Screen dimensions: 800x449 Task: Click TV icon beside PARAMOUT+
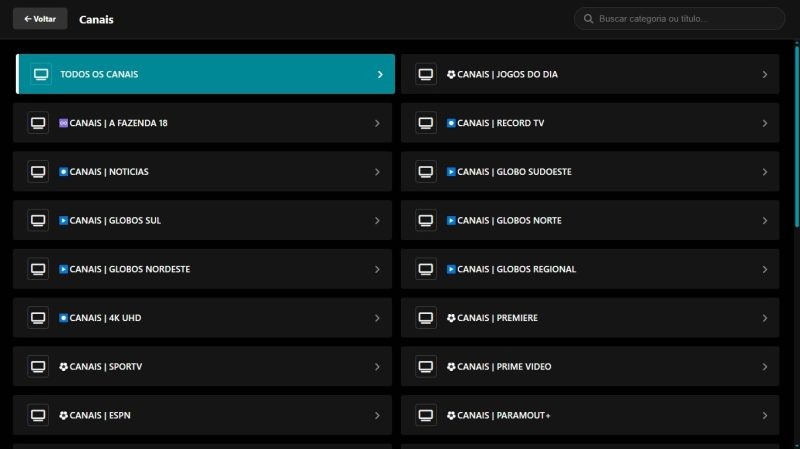(426, 415)
